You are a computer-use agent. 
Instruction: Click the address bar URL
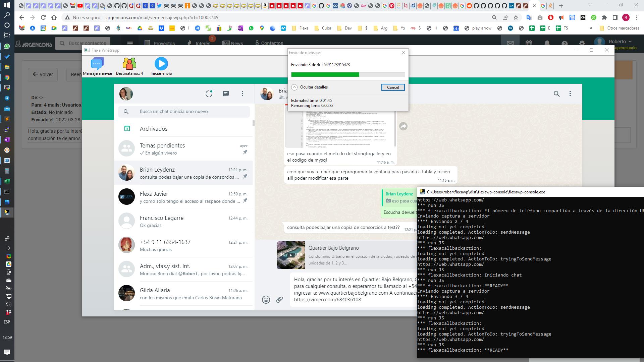[162, 17]
